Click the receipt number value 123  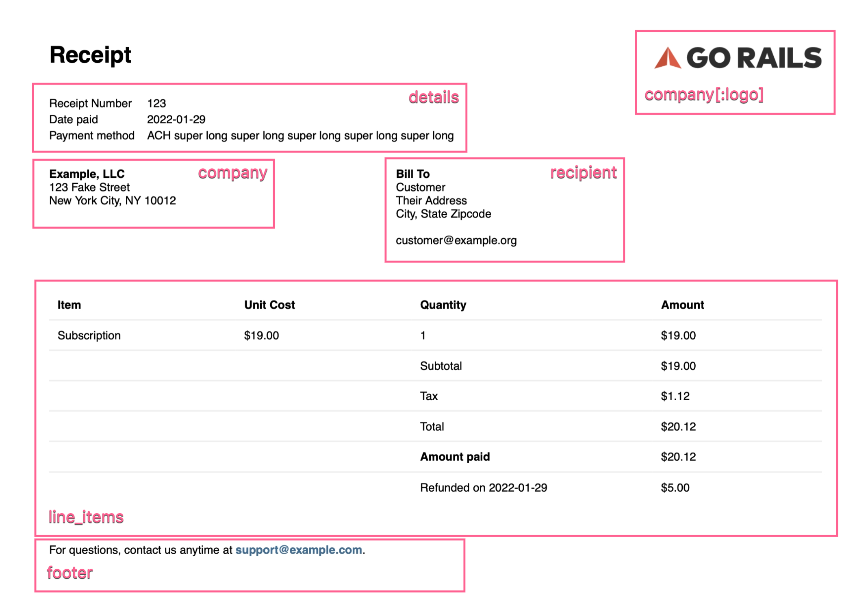[156, 103]
